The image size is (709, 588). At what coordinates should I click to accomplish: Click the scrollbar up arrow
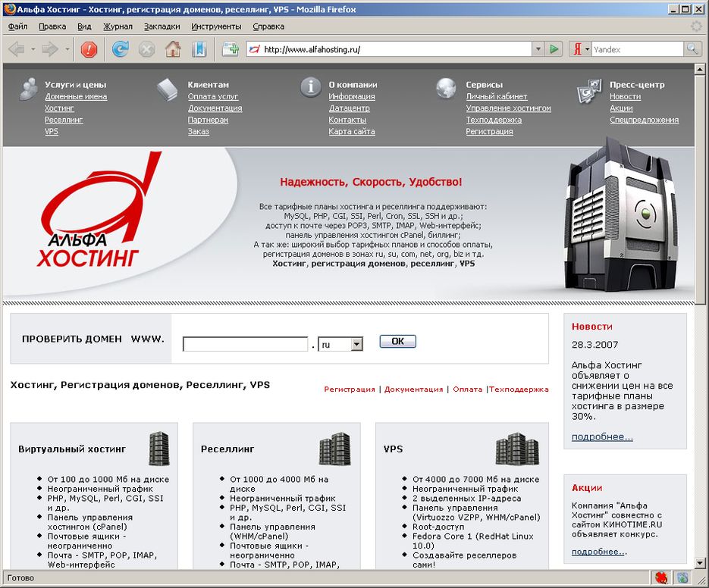699,69
